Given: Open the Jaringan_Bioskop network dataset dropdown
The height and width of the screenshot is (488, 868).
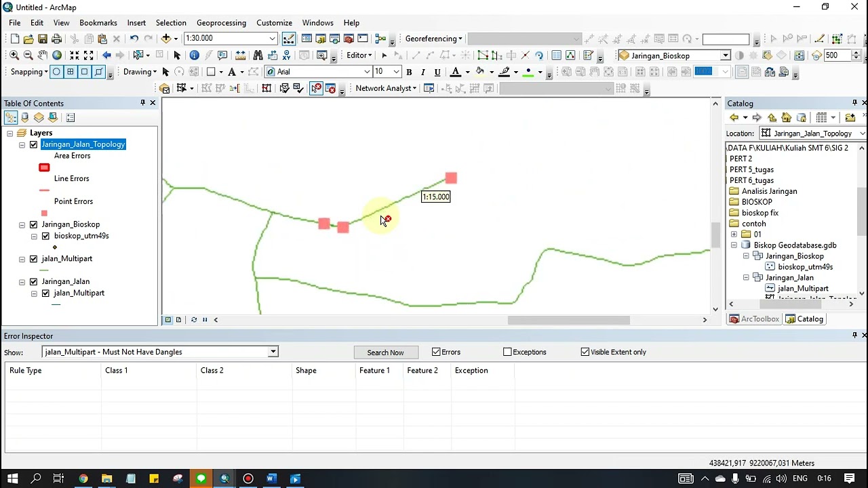Looking at the screenshot, I should click(x=725, y=56).
